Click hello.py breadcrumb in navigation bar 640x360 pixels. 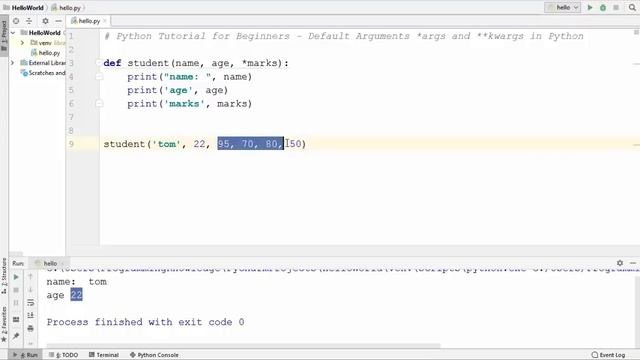coord(66,7)
